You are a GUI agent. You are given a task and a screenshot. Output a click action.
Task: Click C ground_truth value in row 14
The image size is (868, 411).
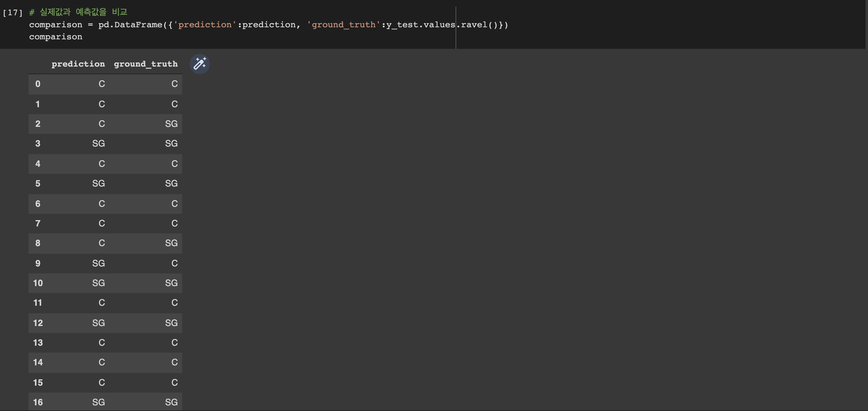coord(174,362)
